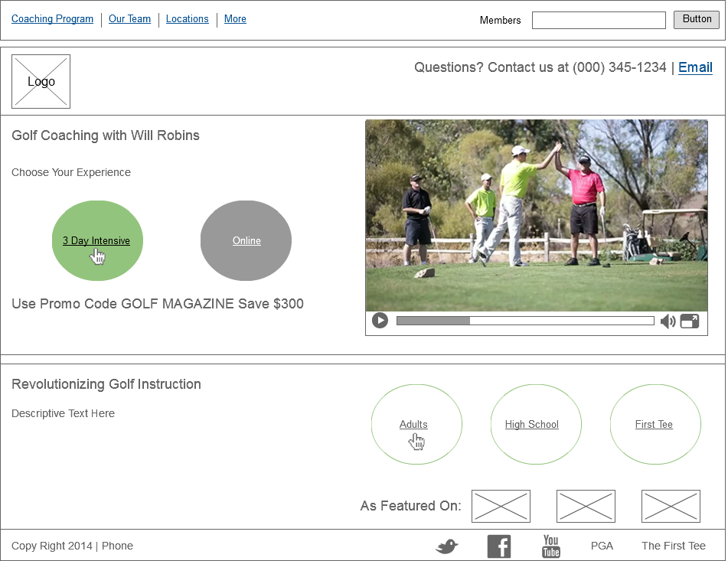Click the Copy Right 2014 footer text
Viewport: 728px width, 561px height.
click(52, 546)
